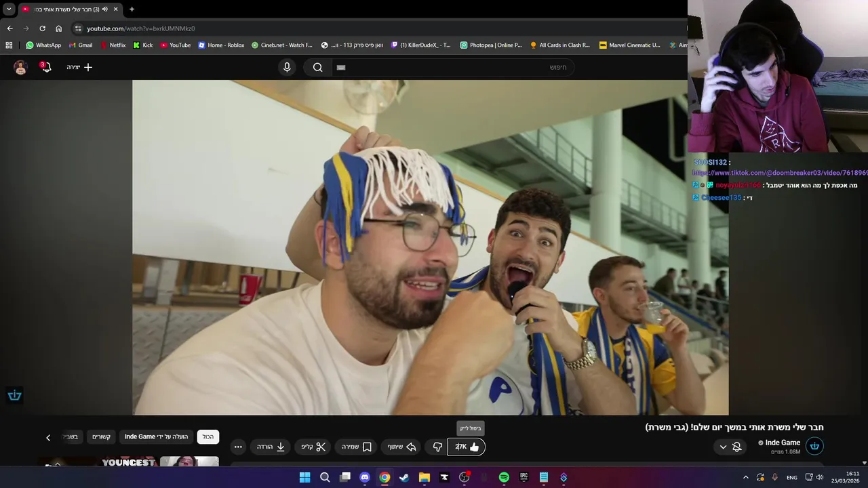Image resolution: width=868 pixels, height=488 pixels.
Task: Open the WhatsApp bookmark
Action: (43, 45)
